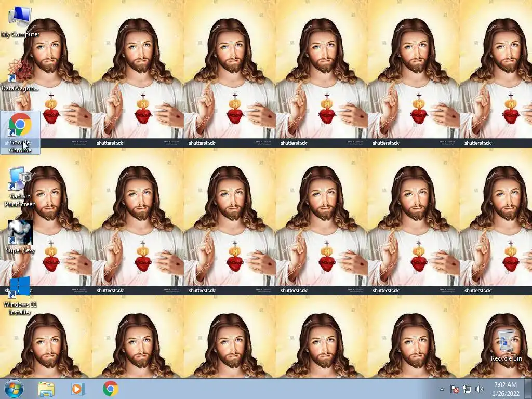Open the My Computer desktop icon

click(x=20, y=22)
